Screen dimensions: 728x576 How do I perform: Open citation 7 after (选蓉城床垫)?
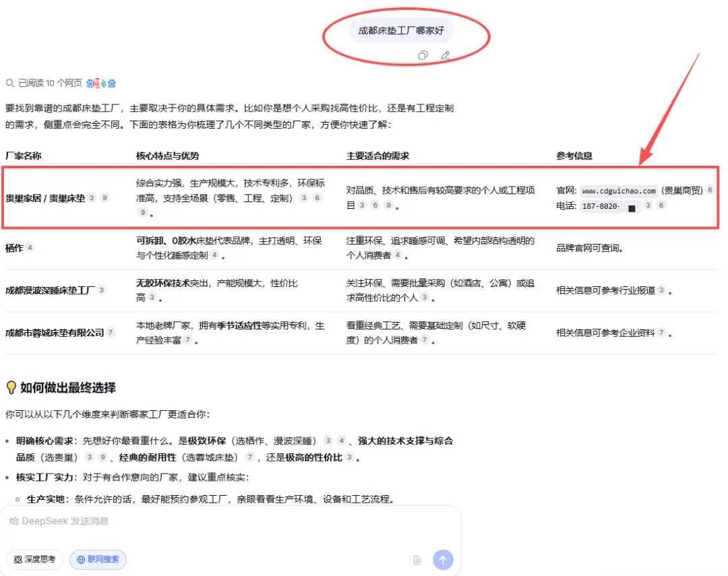250,457
